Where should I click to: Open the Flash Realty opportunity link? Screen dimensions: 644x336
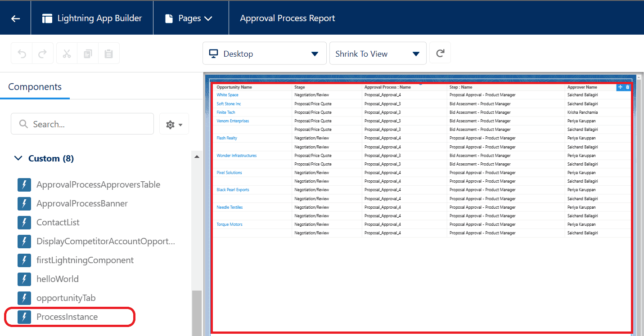coord(227,138)
